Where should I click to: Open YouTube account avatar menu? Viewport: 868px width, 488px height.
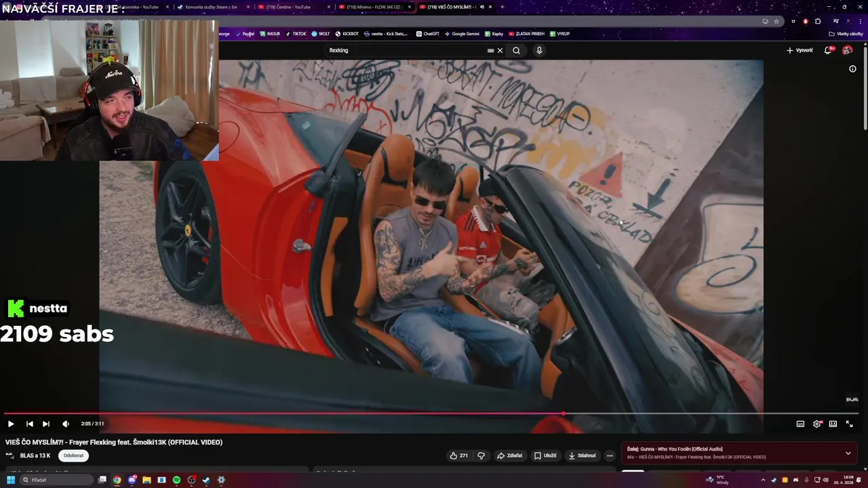click(x=847, y=50)
